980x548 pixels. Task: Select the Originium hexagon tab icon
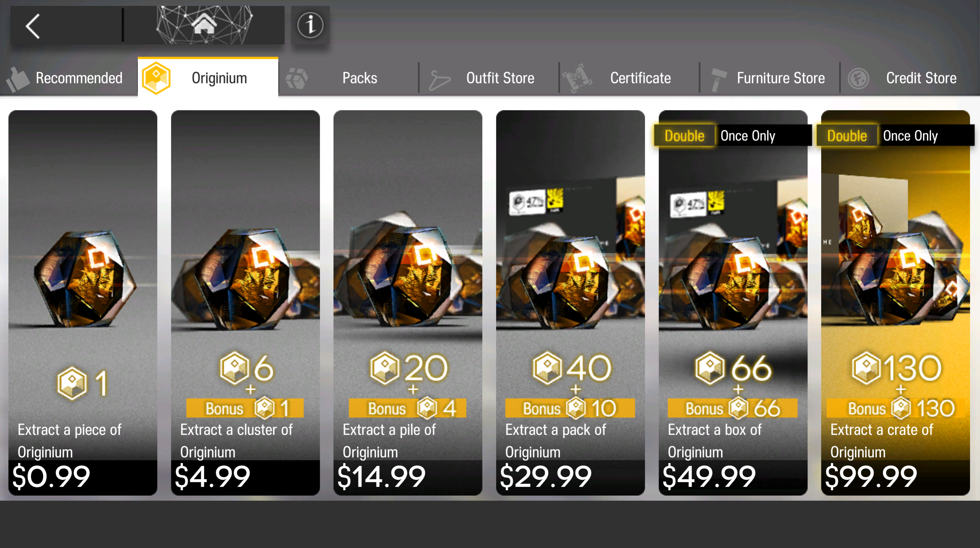pyautogui.click(x=156, y=78)
